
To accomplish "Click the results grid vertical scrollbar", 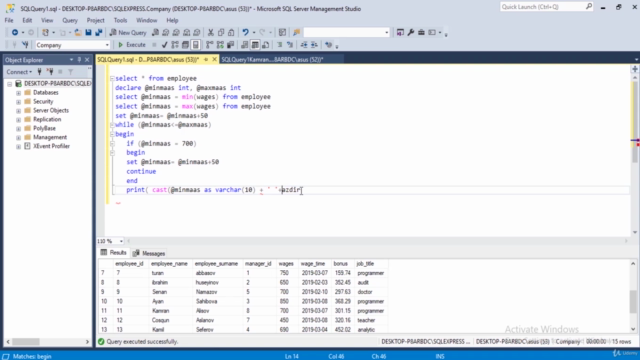I will coord(633,297).
